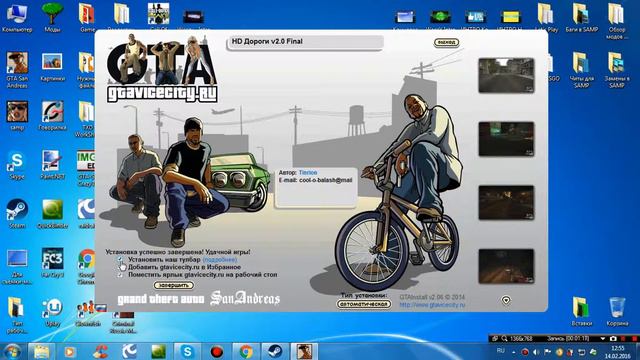This screenshot has height=360, width=640.
Task: Open the Far Cry 3 desktop shortcut
Action: point(52,262)
